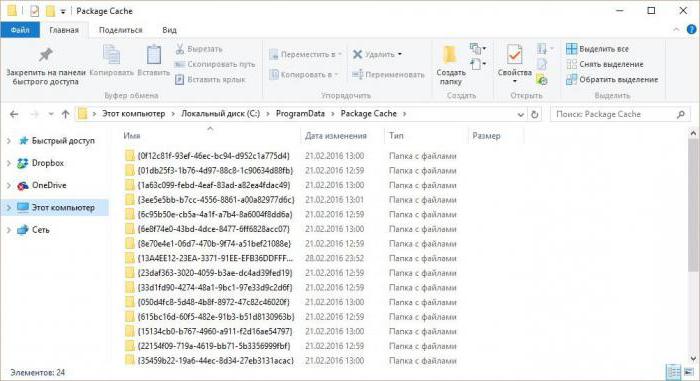Pin folder to Quick access panel
This screenshot has width=700, height=381.
pyautogui.click(x=45, y=66)
